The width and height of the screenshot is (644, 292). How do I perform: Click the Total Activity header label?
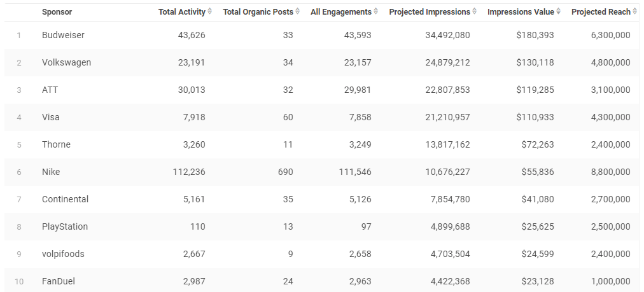tap(182, 12)
